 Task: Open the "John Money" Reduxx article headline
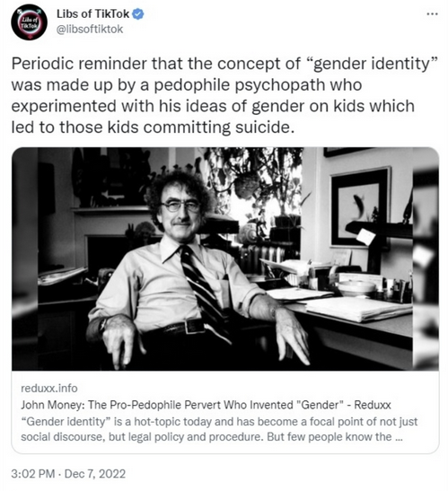[206, 405]
